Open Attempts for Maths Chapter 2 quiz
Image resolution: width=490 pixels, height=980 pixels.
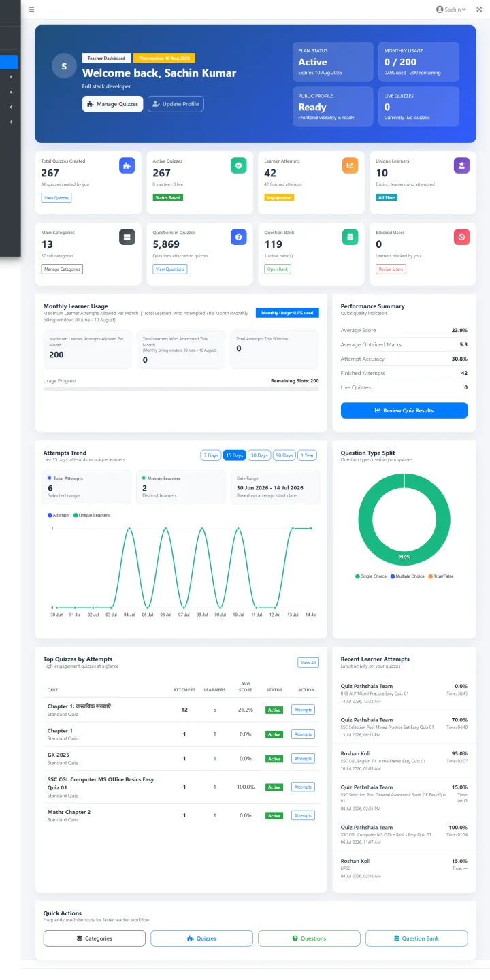tap(303, 815)
